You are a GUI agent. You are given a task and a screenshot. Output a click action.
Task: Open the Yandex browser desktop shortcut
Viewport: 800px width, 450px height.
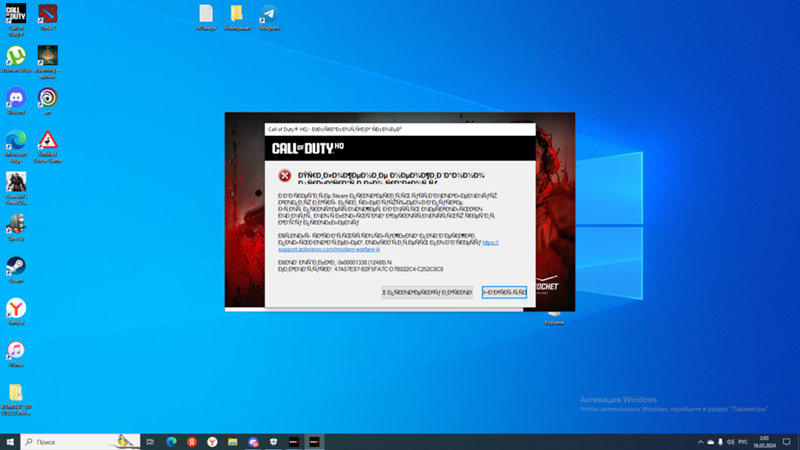point(16,312)
